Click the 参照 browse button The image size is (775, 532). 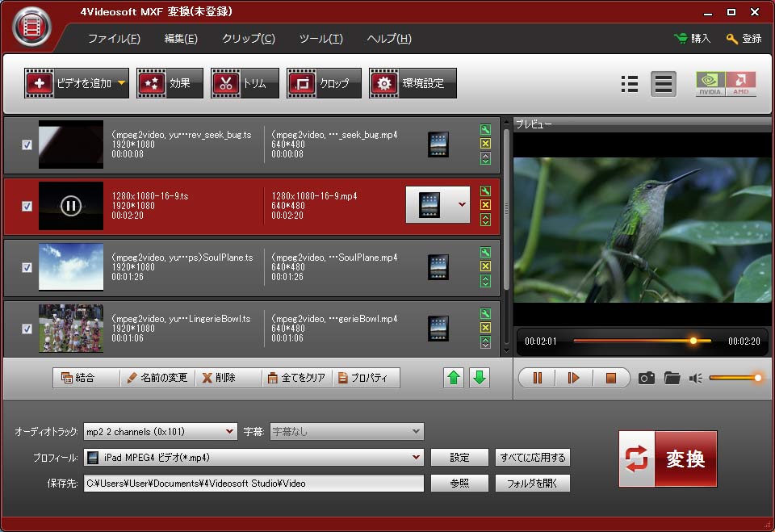click(x=459, y=484)
